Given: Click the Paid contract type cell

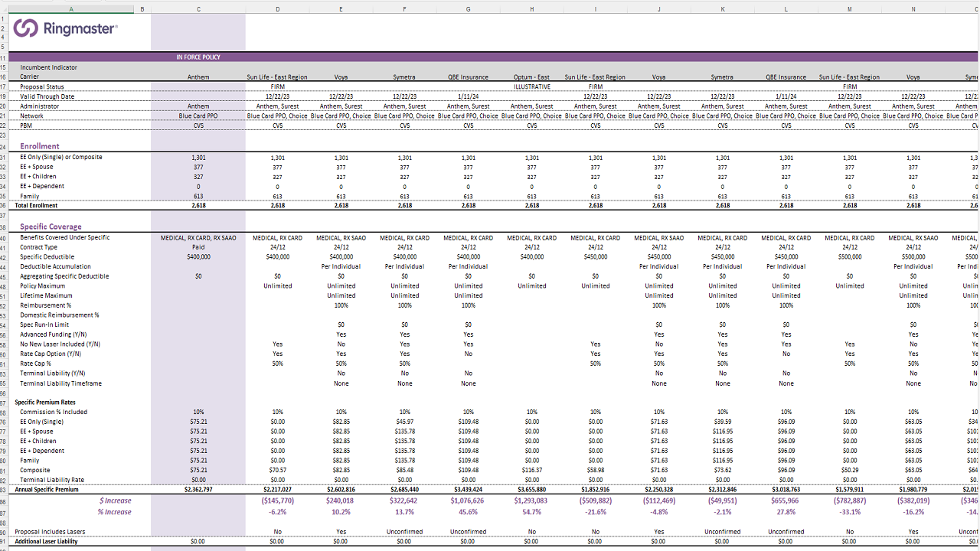Looking at the screenshot, I should click(x=198, y=247).
